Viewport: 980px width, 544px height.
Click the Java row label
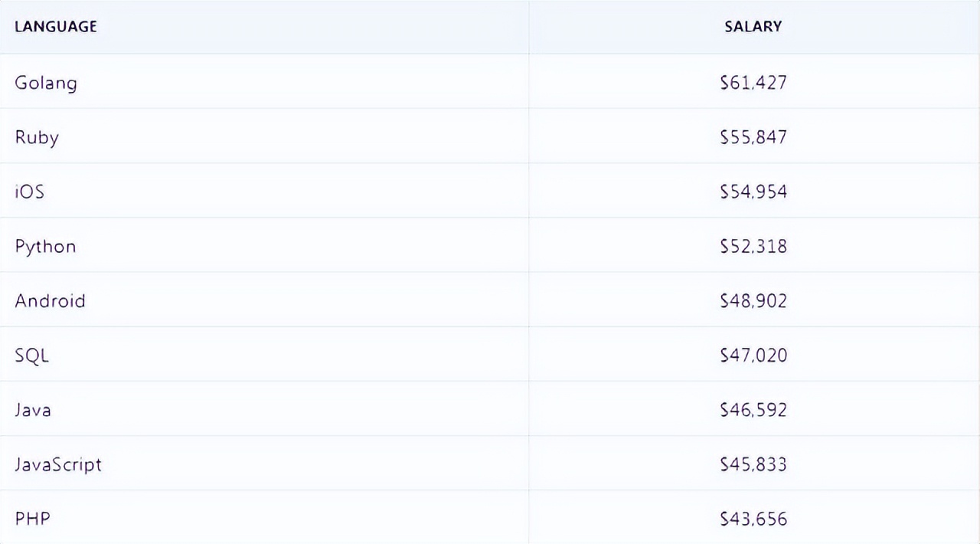pyautogui.click(x=33, y=410)
